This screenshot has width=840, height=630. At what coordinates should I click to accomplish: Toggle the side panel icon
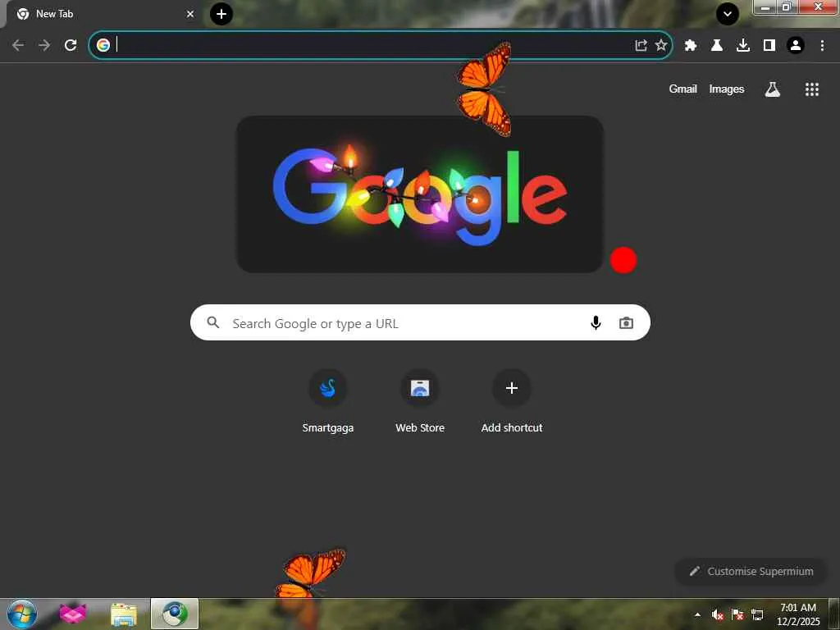[769, 46]
